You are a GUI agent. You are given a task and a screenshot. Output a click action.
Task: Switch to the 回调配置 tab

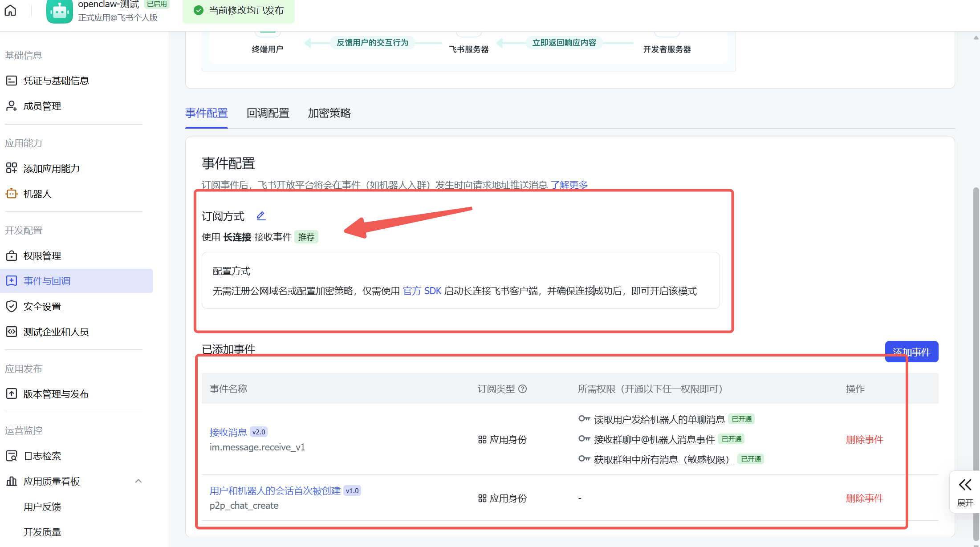[268, 113]
